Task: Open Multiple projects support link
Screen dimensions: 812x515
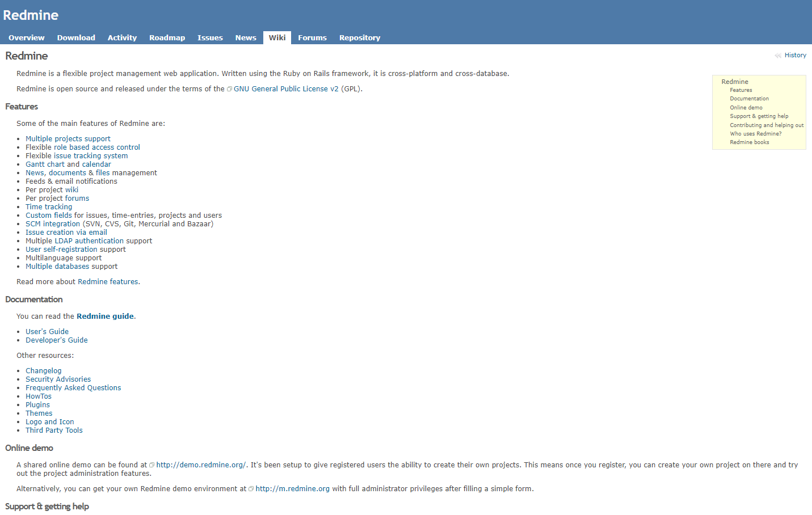Action: tap(68, 139)
